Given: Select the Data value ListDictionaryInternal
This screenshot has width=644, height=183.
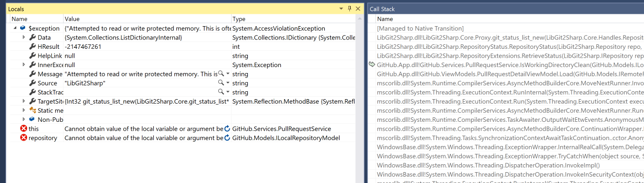Looking at the screenshot, I should (x=124, y=37).
